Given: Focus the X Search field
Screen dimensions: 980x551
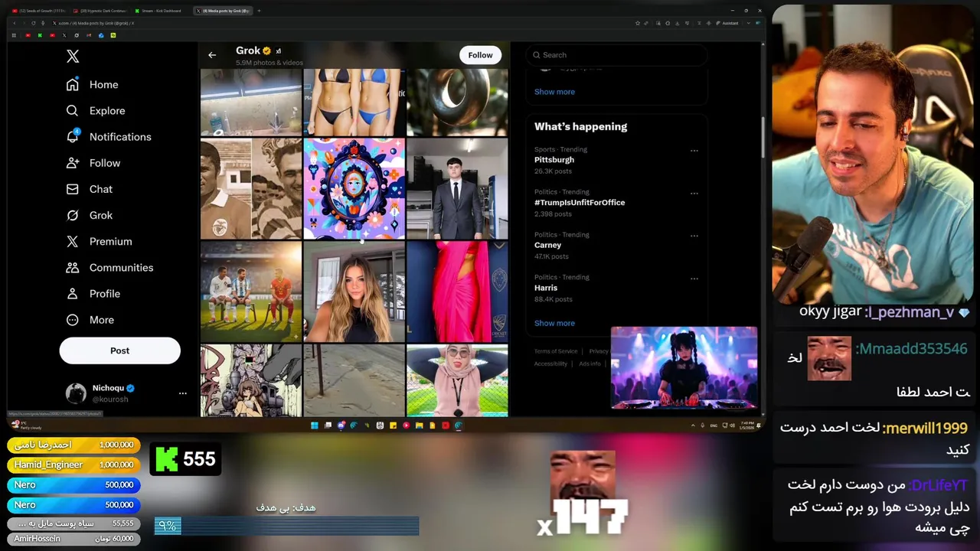Looking at the screenshot, I should pyautogui.click(x=619, y=55).
